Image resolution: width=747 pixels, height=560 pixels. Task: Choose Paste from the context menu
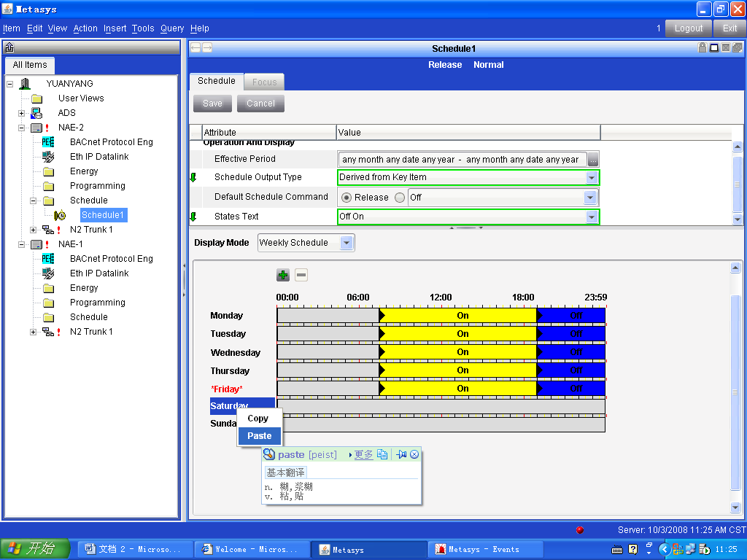[x=259, y=435]
